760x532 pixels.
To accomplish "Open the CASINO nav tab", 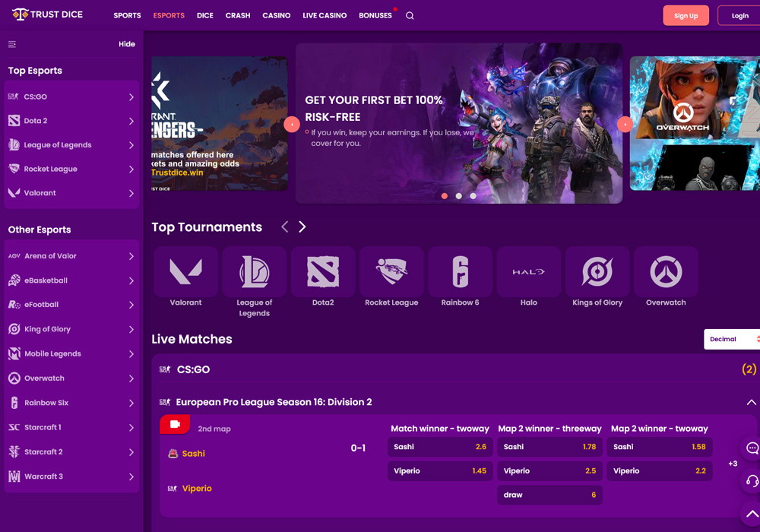I will point(277,15).
